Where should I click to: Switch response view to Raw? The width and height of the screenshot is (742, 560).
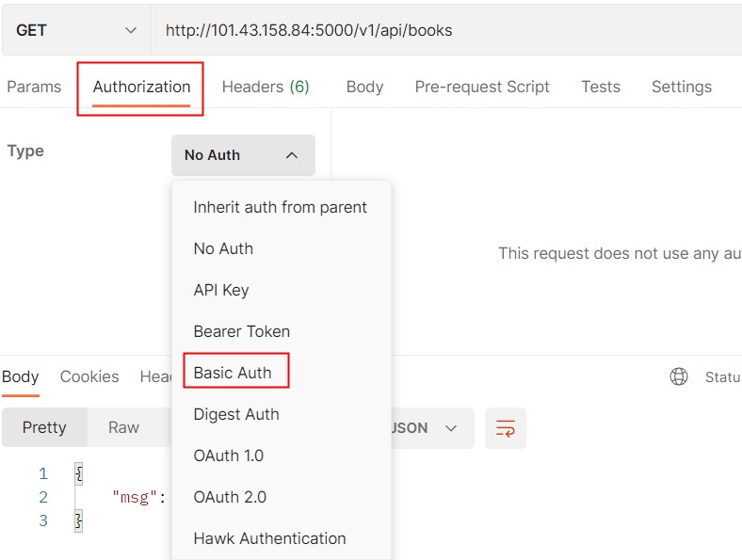tap(123, 427)
